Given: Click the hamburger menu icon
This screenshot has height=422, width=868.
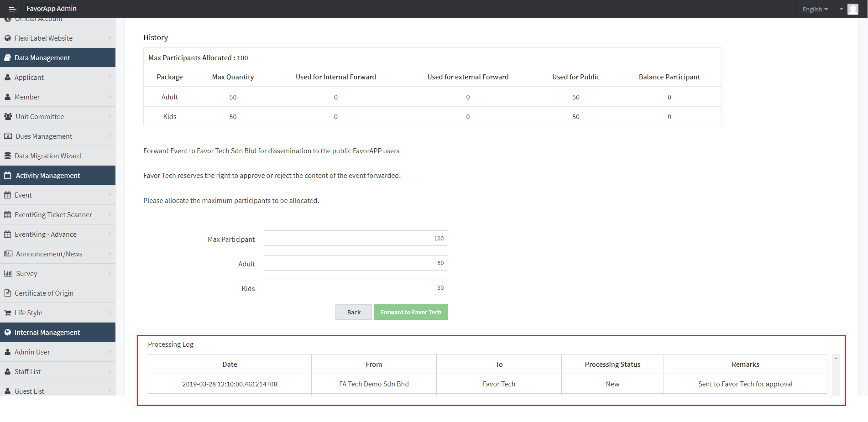Looking at the screenshot, I should click(12, 9).
